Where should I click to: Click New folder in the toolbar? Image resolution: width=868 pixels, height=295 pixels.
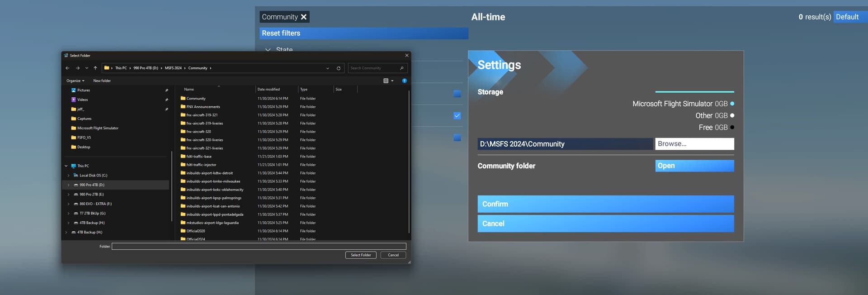click(102, 81)
